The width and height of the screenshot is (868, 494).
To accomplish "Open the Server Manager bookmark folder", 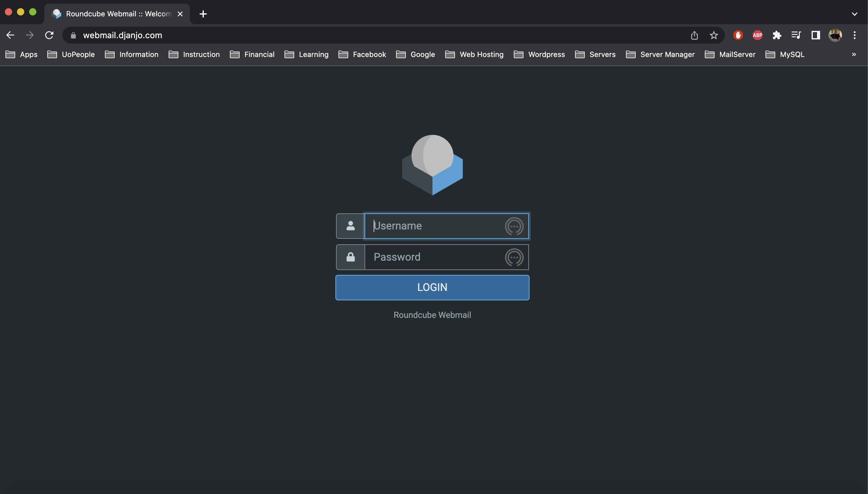I will [660, 54].
